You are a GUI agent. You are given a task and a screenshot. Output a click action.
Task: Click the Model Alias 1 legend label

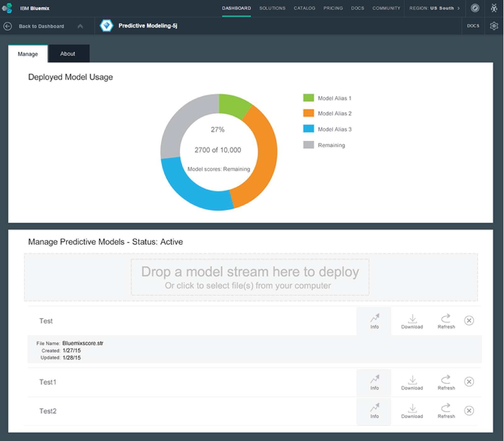[x=335, y=98]
